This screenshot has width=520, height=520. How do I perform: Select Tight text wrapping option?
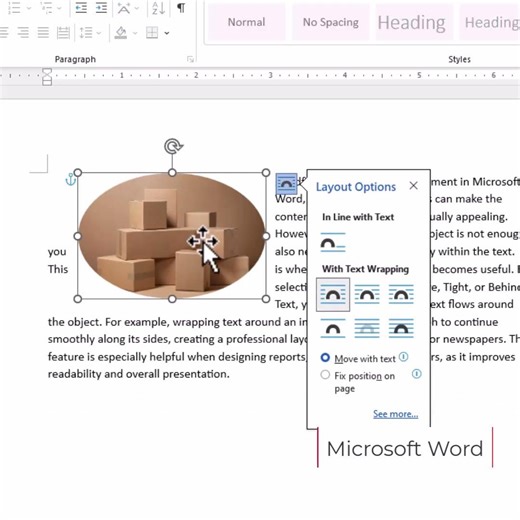pyautogui.click(x=367, y=294)
